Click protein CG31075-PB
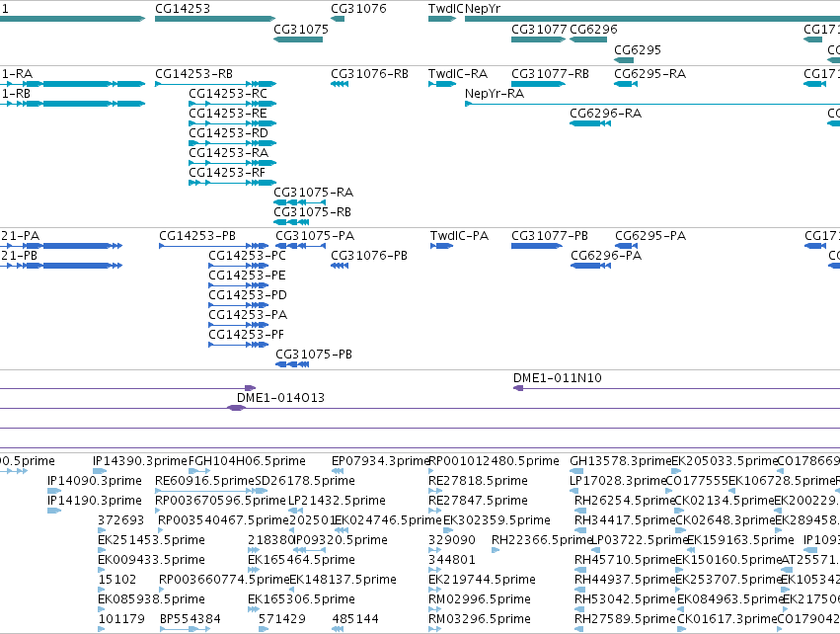The width and height of the screenshot is (840, 634). (314, 355)
